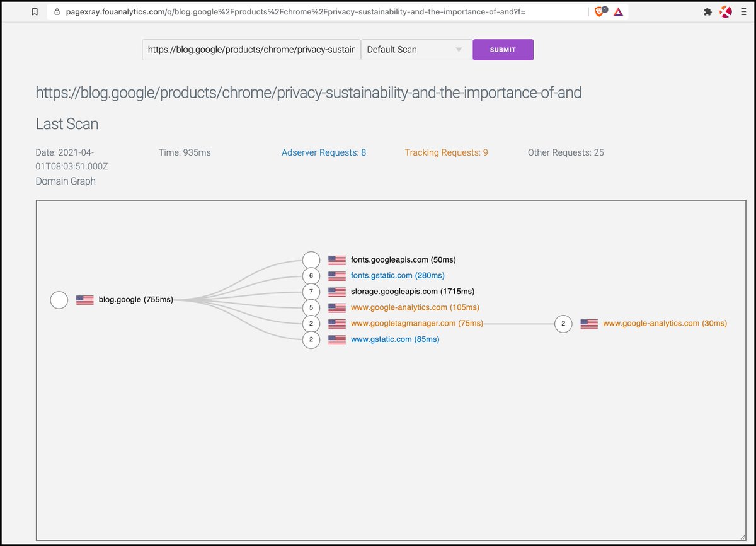Click the purple SUBMIT button
Image resolution: width=756 pixels, height=546 pixels.
click(503, 50)
